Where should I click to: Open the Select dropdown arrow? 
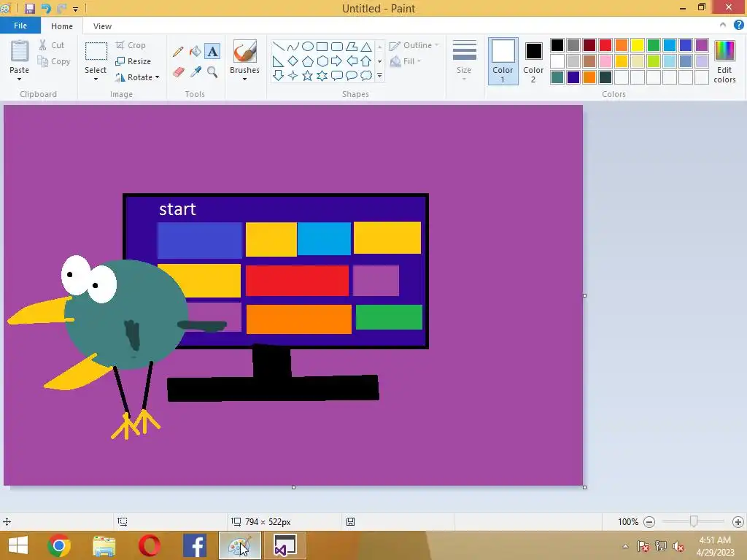pyautogui.click(x=96, y=79)
